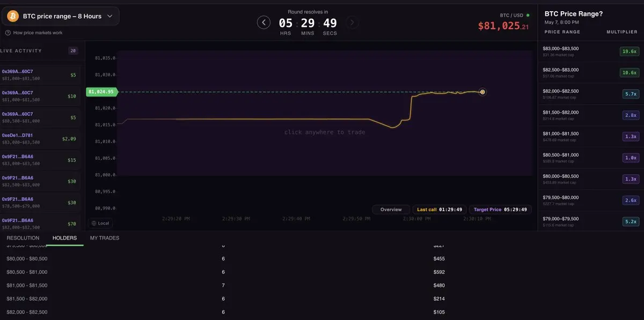Click the 19.6x multiplier button

pos(628,51)
